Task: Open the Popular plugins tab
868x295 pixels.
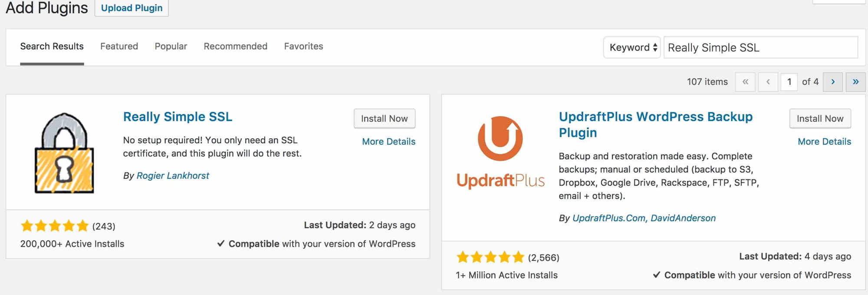Action: pos(171,46)
